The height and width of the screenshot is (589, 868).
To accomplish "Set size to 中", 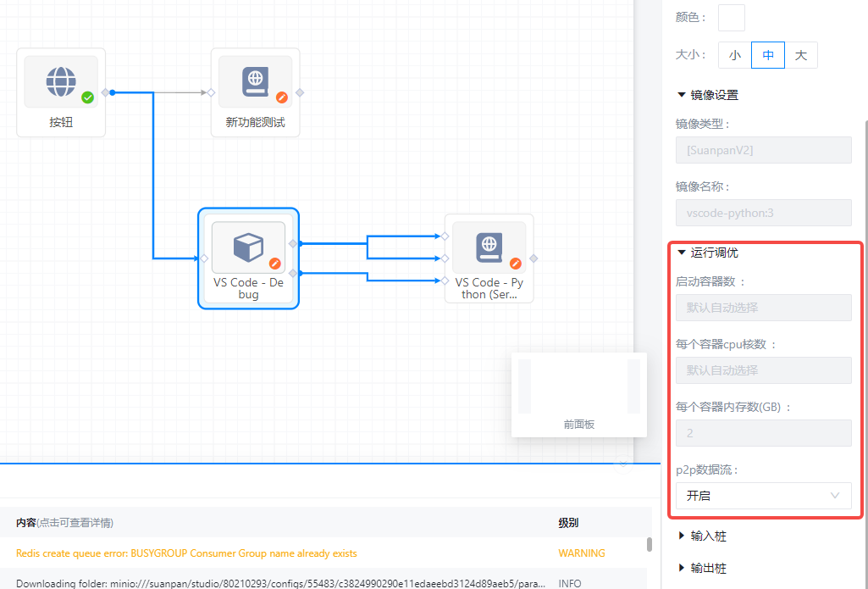I will point(767,55).
